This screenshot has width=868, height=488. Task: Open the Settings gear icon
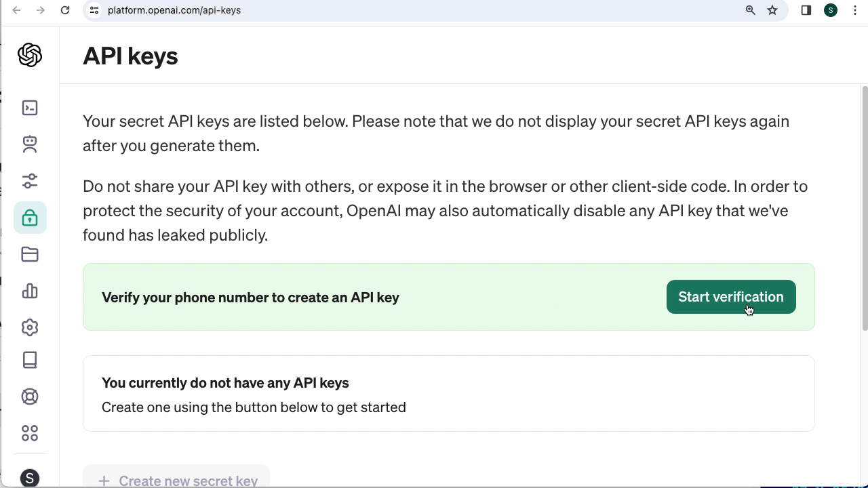coord(30,327)
